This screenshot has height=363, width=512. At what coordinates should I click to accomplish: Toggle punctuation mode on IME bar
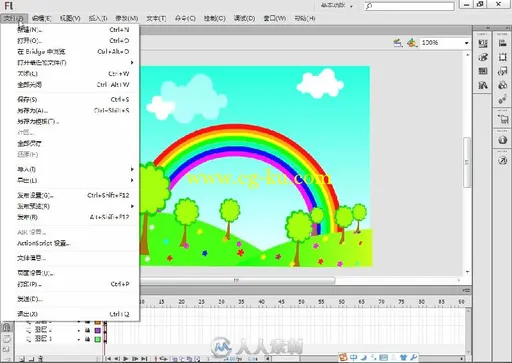pyautogui.click(x=374, y=357)
